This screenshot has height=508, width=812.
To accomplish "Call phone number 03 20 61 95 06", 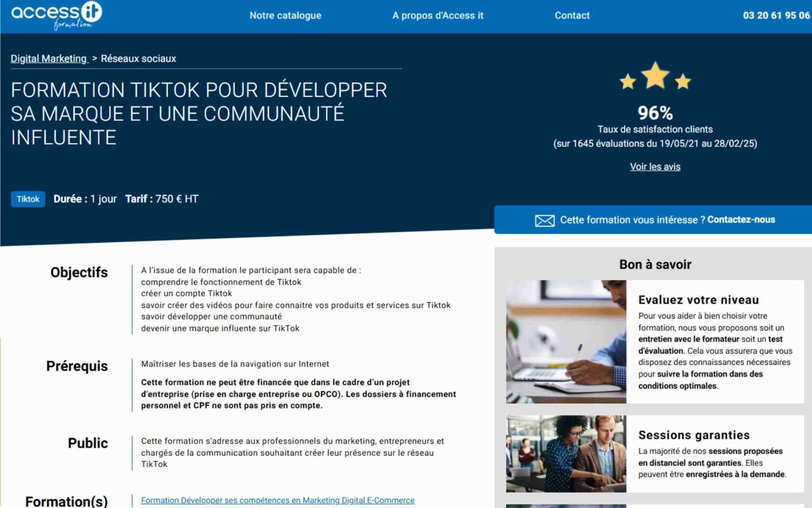I will [x=776, y=15].
